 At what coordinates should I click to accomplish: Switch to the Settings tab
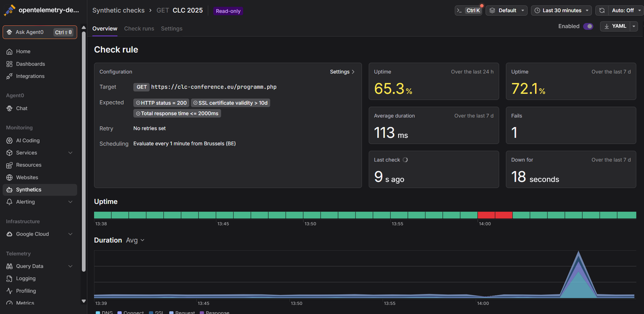172,28
